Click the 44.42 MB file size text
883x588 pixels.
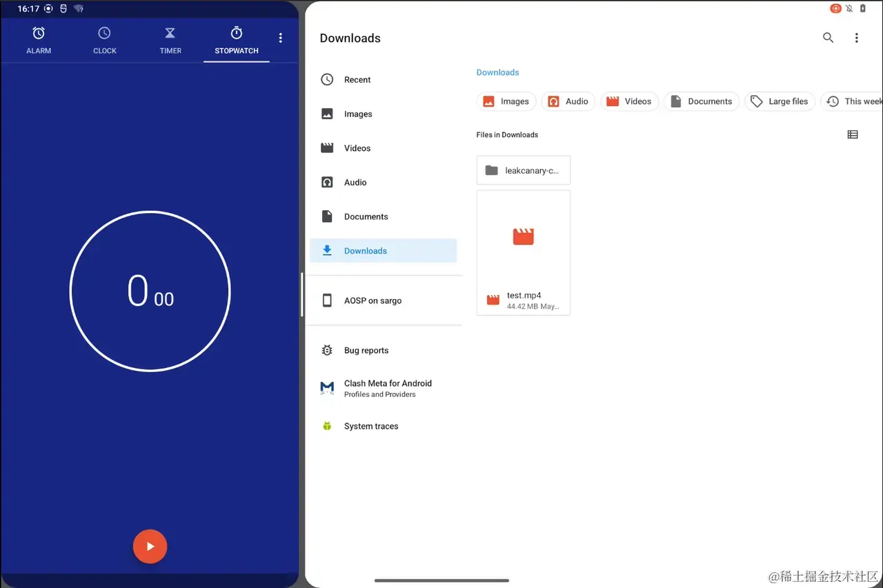[x=522, y=306]
